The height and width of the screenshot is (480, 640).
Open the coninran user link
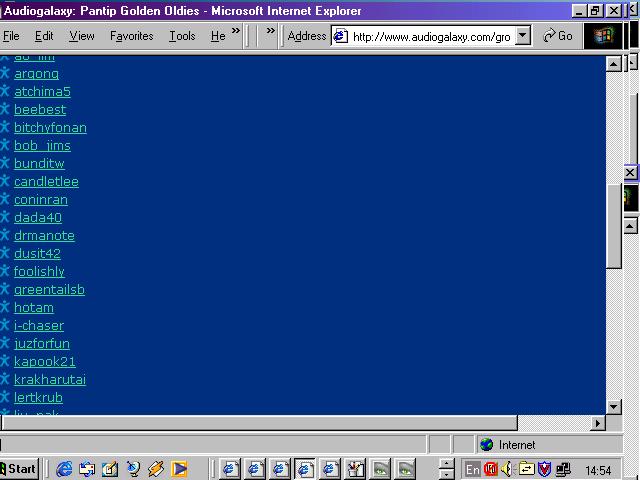[41, 199]
